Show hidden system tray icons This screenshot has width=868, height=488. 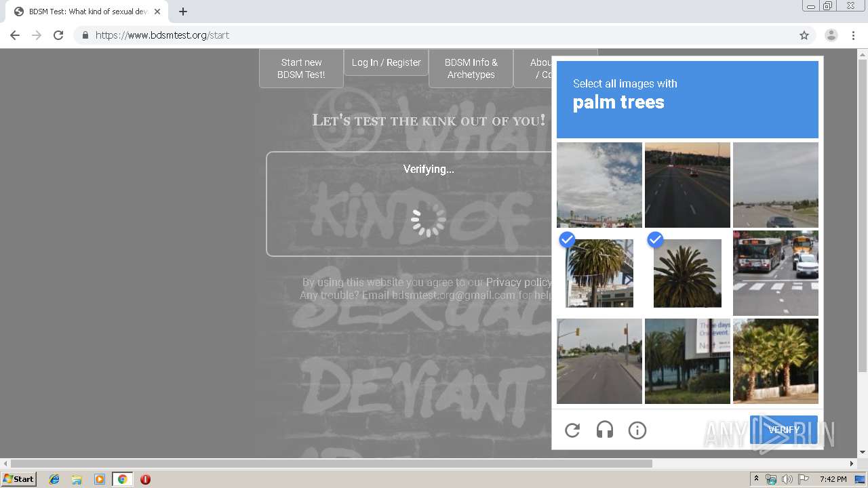756,479
